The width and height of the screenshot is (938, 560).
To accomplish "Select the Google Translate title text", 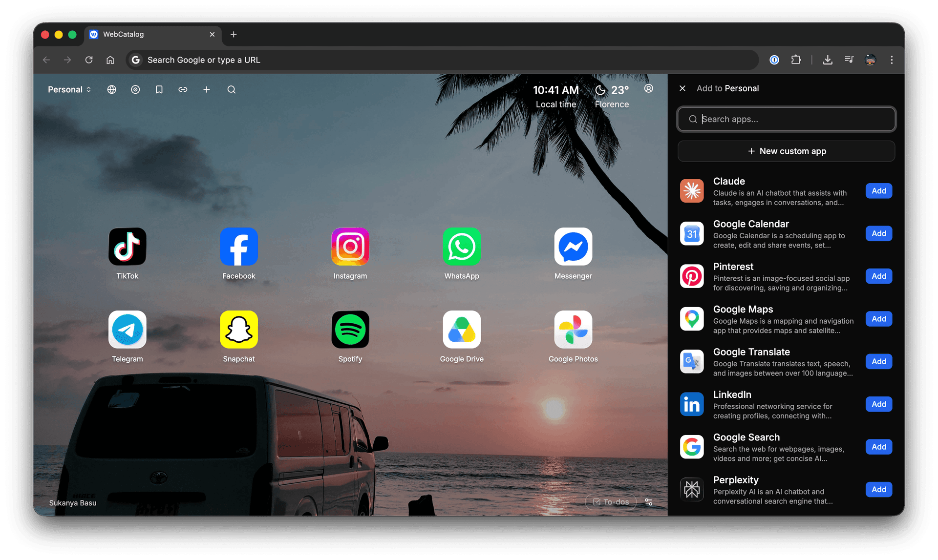I will 751,352.
